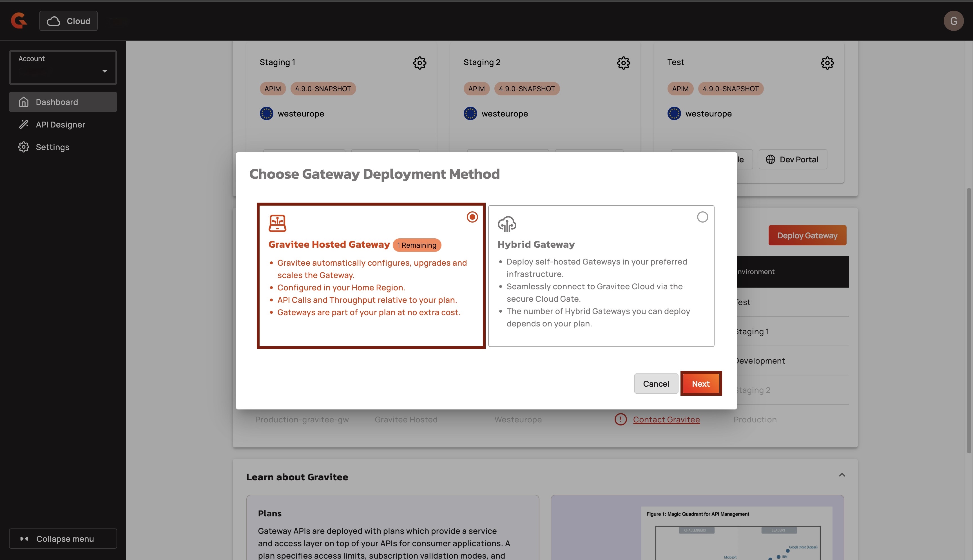
Task: Click Collapse menu in sidebar
Action: coord(63,538)
